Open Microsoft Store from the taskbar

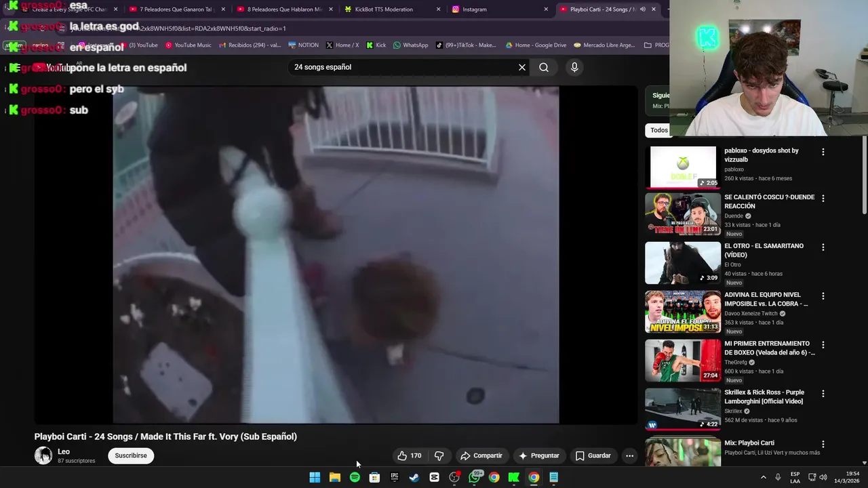(x=374, y=477)
